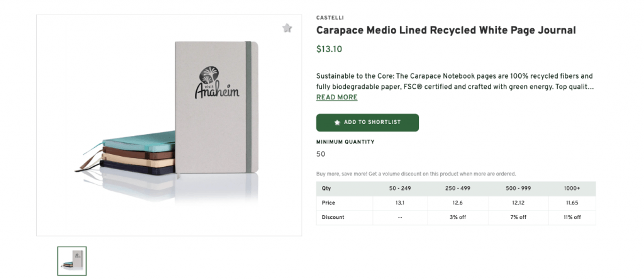Viewport: 644px width, 280px height.
Task: Click the Castelli brand label
Action: pos(330,18)
